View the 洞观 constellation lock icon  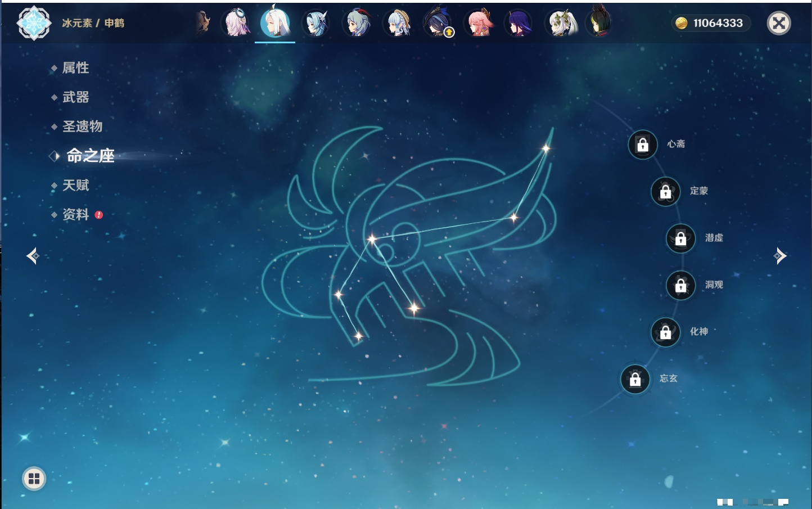coord(680,285)
